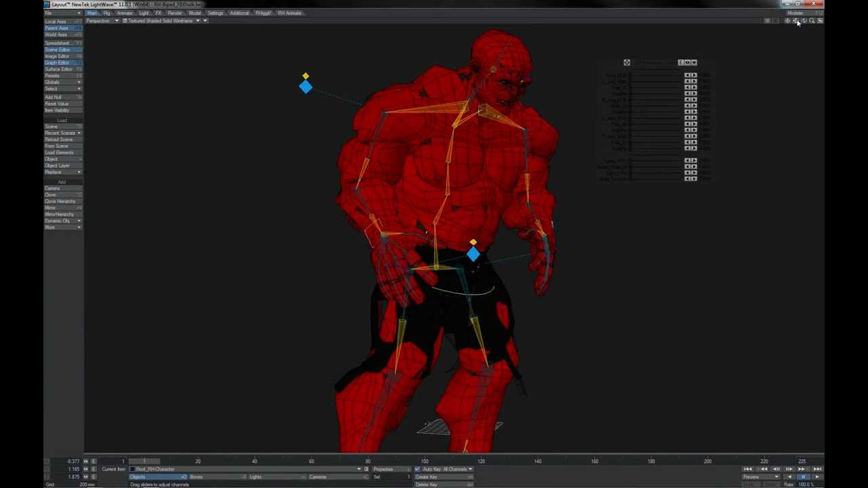Open the Select dropdown
The image size is (868, 488).
(63, 89)
